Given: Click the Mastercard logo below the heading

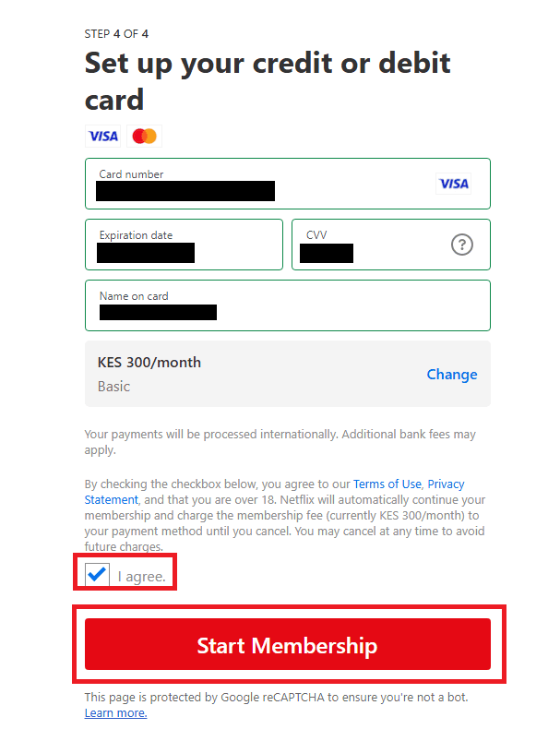Looking at the screenshot, I should [x=145, y=136].
